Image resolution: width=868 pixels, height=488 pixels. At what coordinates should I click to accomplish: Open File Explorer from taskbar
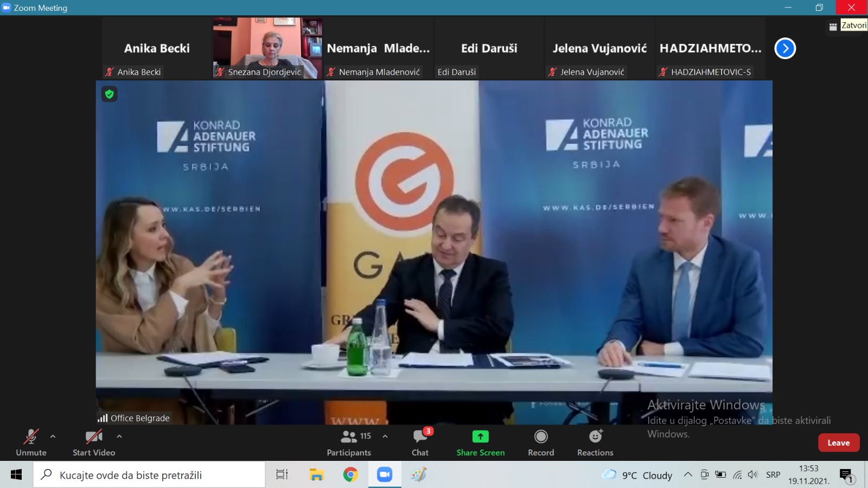click(316, 475)
